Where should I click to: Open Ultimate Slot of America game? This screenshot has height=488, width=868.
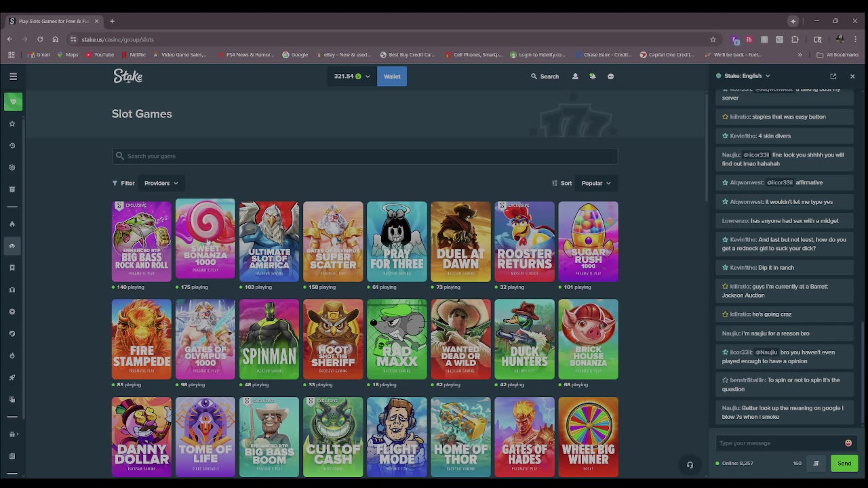(269, 241)
